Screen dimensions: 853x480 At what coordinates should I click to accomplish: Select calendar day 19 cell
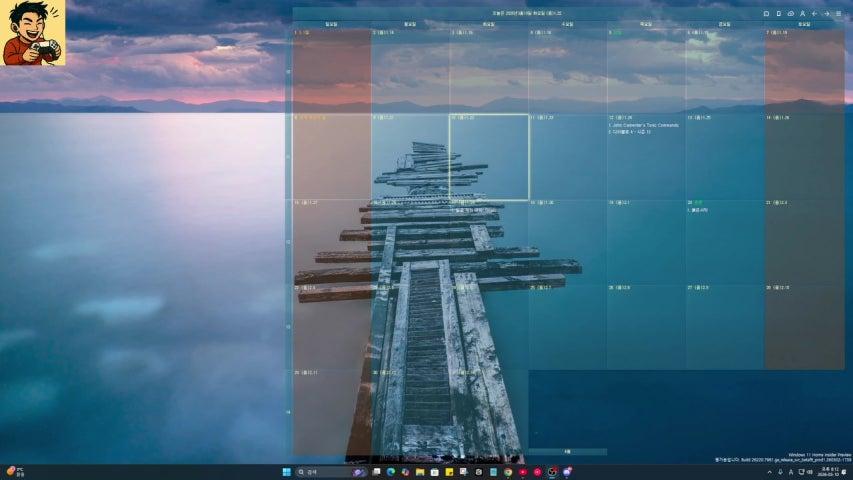[x=646, y=242]
